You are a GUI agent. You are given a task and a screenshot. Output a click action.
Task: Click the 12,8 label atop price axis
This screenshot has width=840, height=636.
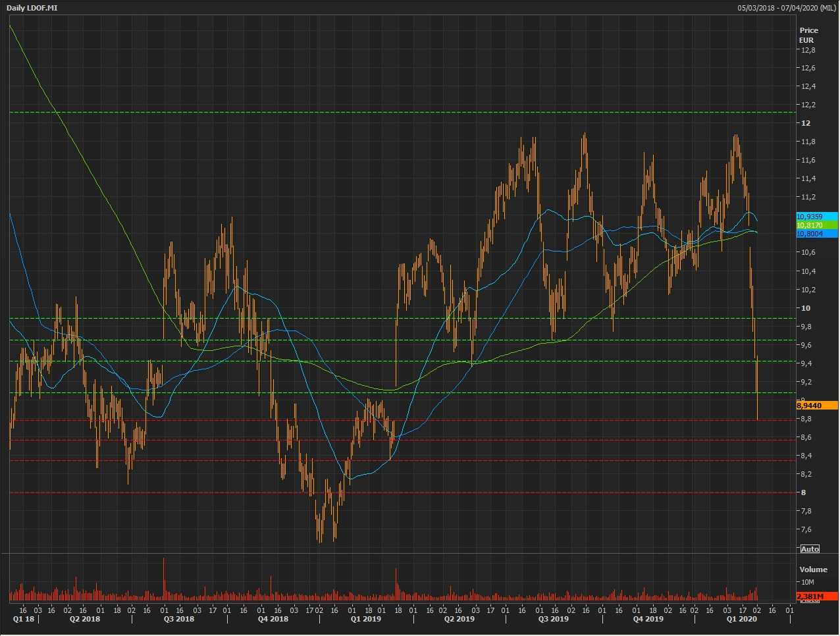(808, 50)
